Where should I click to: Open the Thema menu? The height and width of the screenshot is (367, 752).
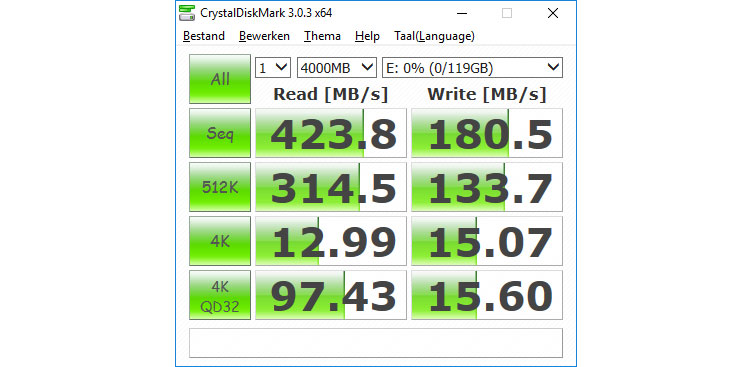point(322,36)
